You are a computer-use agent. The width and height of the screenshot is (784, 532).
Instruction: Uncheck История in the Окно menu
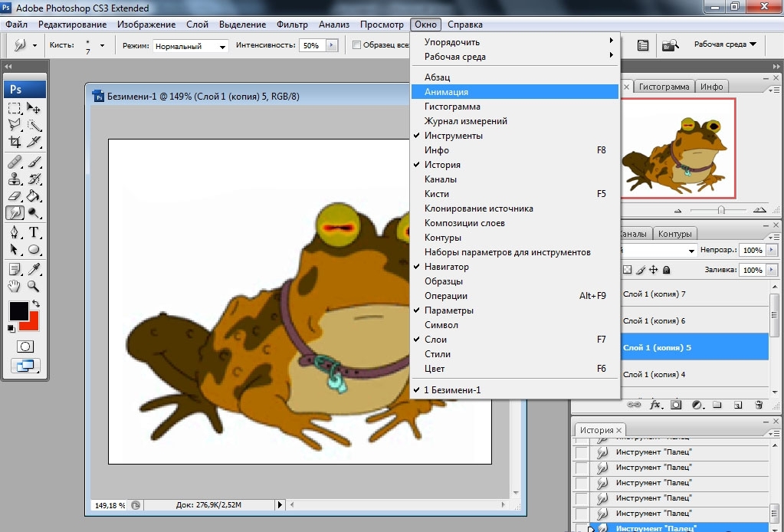(514, 165)
